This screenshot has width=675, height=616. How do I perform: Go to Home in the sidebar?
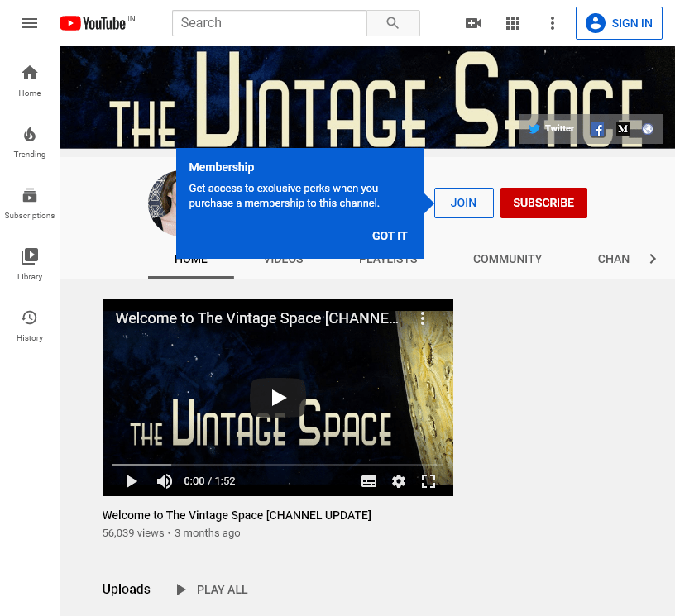pos(30,81)
